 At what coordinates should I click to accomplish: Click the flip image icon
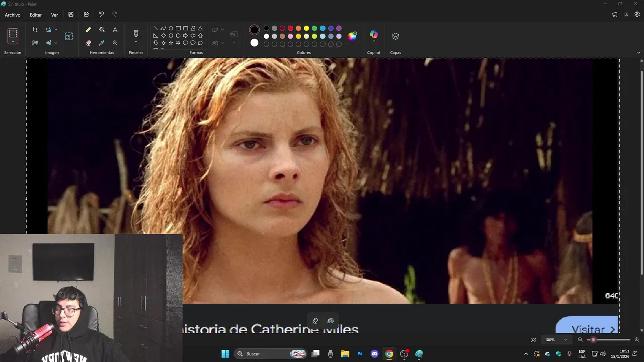[x=48, y=43]
